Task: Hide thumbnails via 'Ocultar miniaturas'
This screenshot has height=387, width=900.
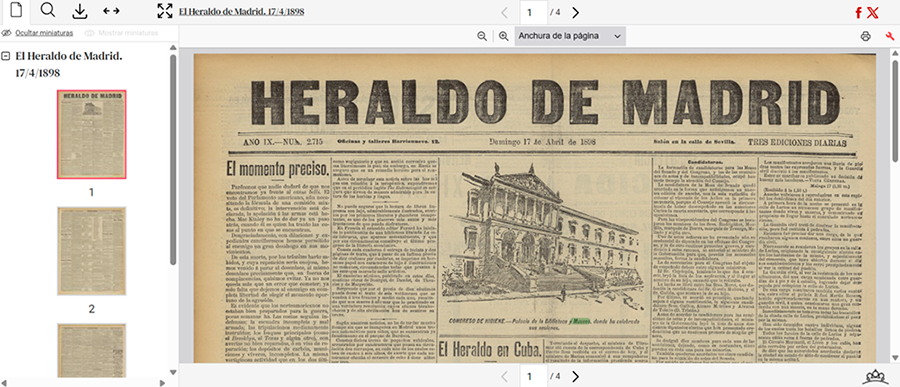Action: pyautogui.click(x=38, y=33)
